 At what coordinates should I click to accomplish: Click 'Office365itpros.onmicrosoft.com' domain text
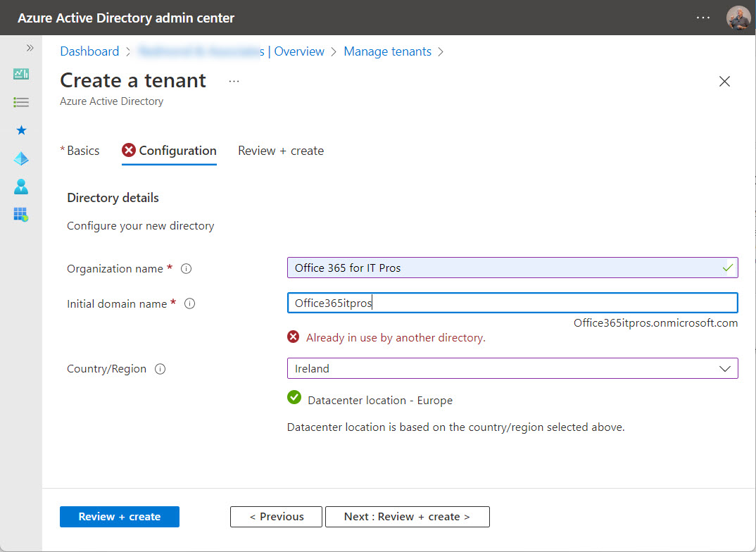coord(656,323)
